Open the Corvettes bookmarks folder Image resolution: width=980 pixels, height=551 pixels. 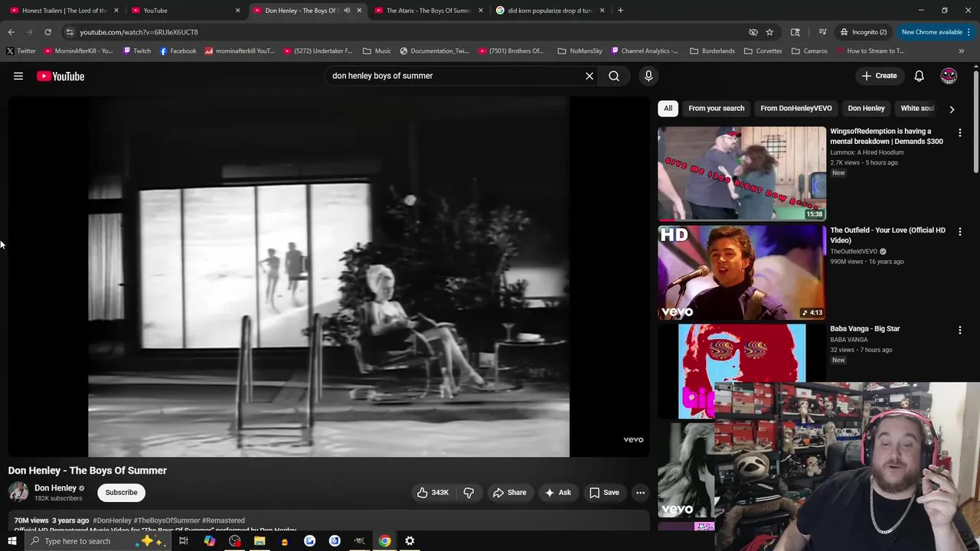coord(763,51)
